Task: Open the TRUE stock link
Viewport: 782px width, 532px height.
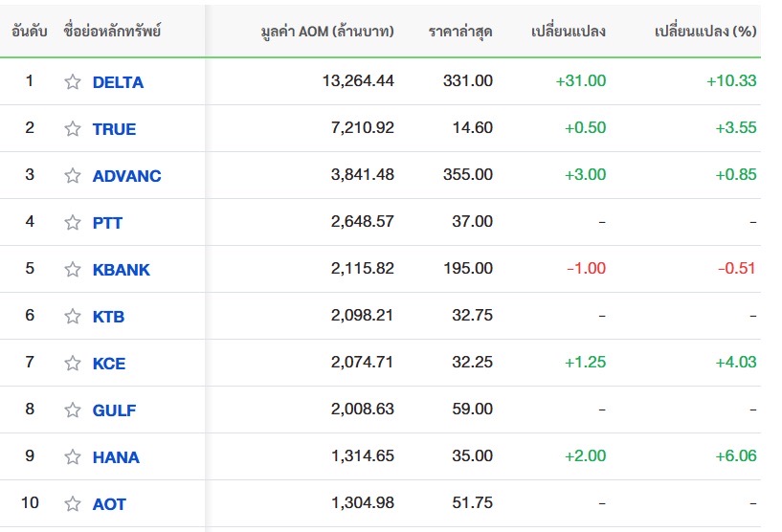Action: pyautogui.click(x=114, y=129)
